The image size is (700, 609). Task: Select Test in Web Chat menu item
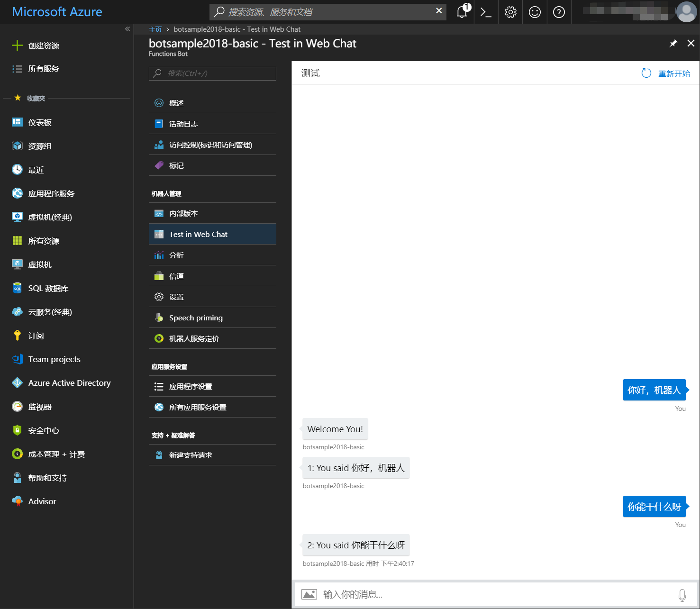[x=198, y=234]
